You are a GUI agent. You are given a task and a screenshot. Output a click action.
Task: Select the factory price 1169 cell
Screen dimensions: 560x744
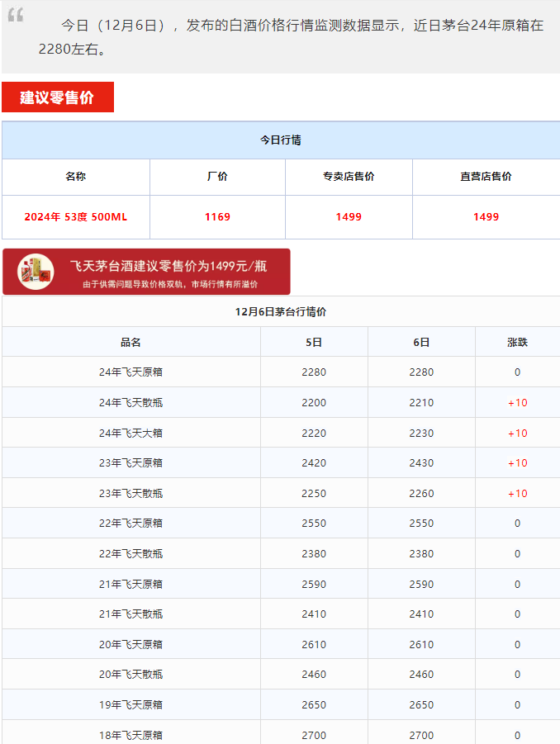tap(217, 217)
